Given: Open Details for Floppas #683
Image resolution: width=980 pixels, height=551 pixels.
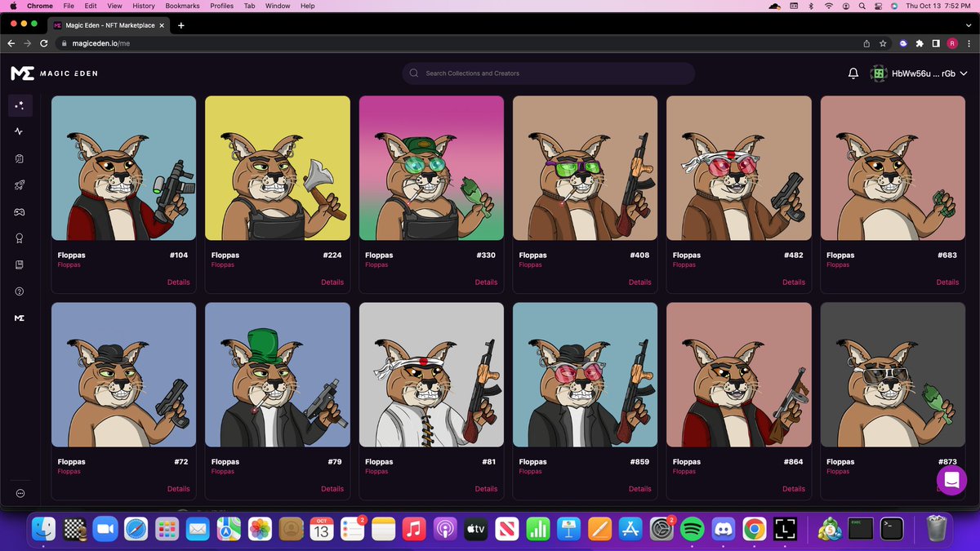Looking at the screenshot, I should 947,282.
